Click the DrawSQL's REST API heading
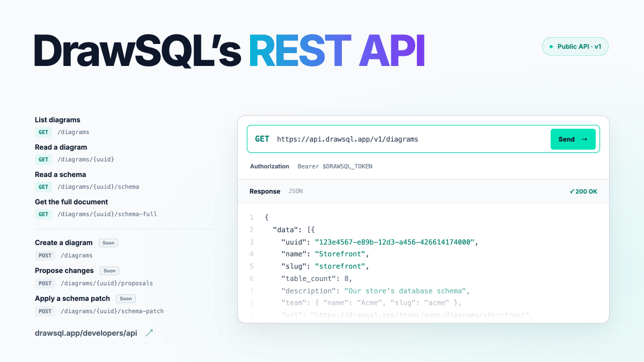This screenshot has width=644, height=362. 230,50
